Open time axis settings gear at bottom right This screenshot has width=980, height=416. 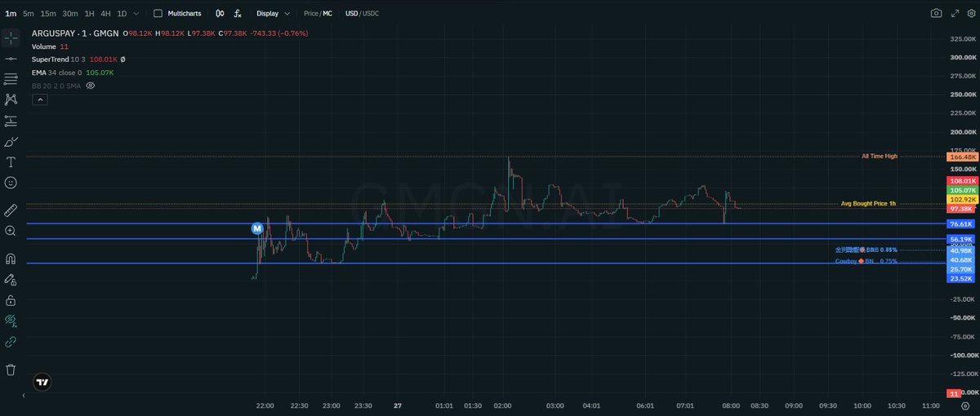964,405
